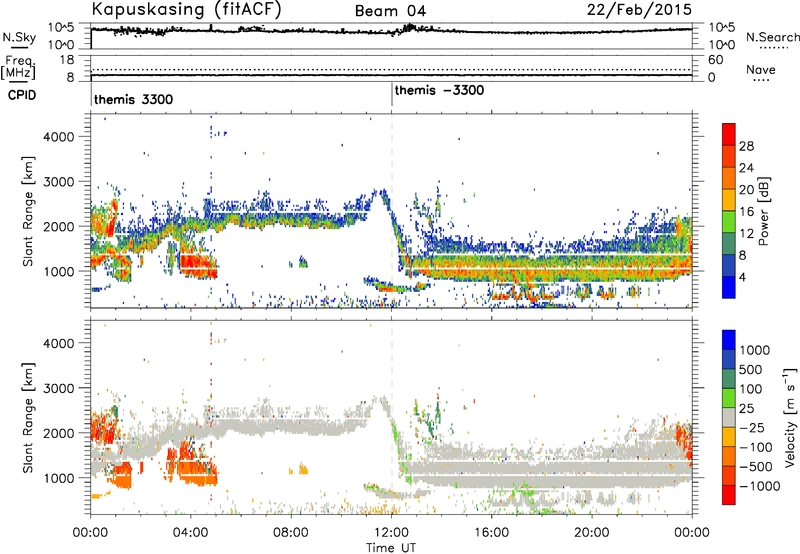Select "2000" range tick in Velocity panel
Image resolution: width=800 pixels, height=554 pixels.
(58, 433)
